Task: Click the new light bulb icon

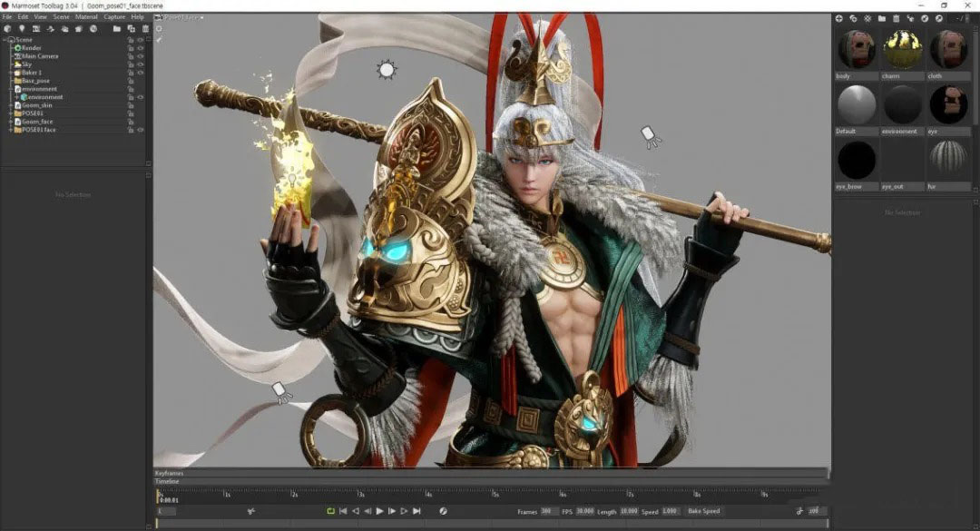Action: click(22, 29)
